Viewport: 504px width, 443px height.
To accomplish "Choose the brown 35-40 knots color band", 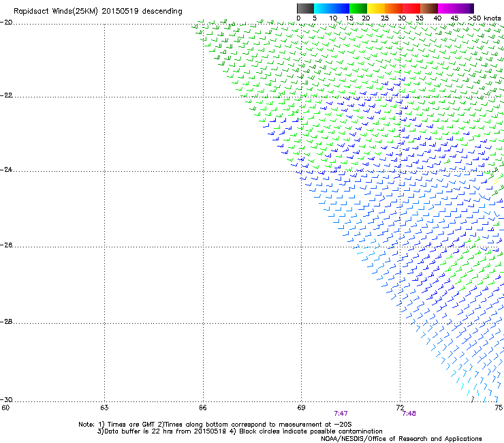I will pyautogui.click(x=429, y=8).
